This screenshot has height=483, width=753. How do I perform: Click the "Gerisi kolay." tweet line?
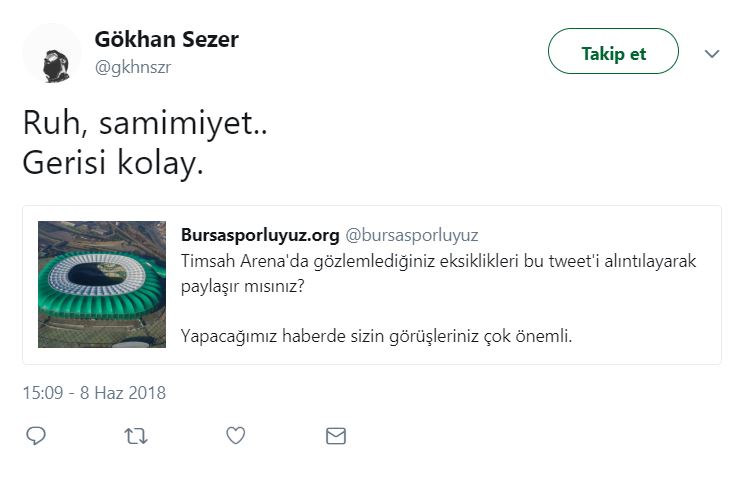[x=113, y=161]
